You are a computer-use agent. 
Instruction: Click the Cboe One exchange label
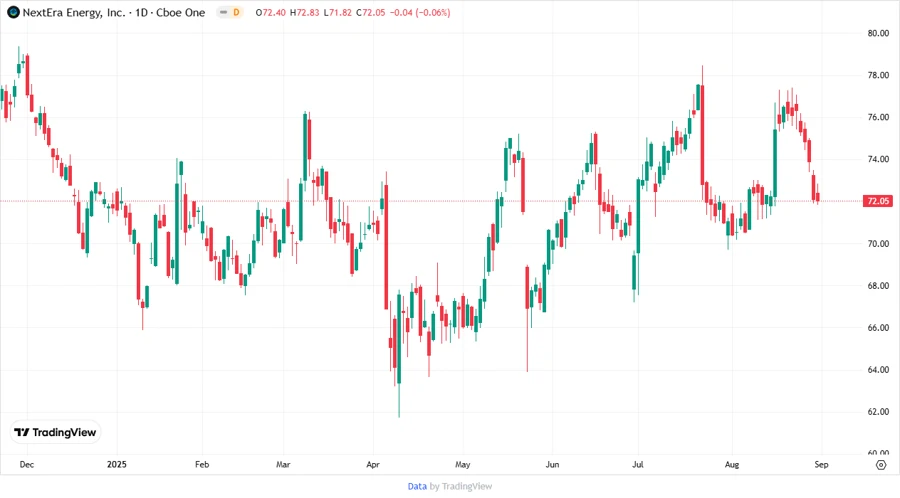tap(181, 12)
